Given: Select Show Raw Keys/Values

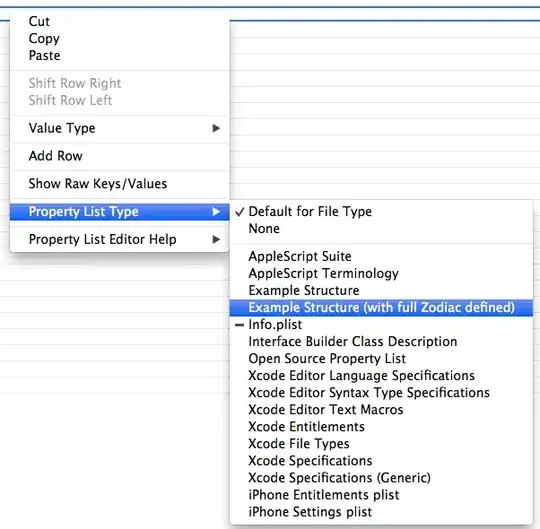Looking at the screenshot, I should [x=120, y=184].
